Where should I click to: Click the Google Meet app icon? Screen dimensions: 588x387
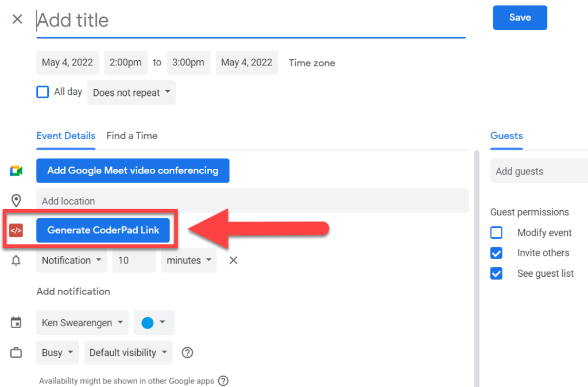click(16, 171)
